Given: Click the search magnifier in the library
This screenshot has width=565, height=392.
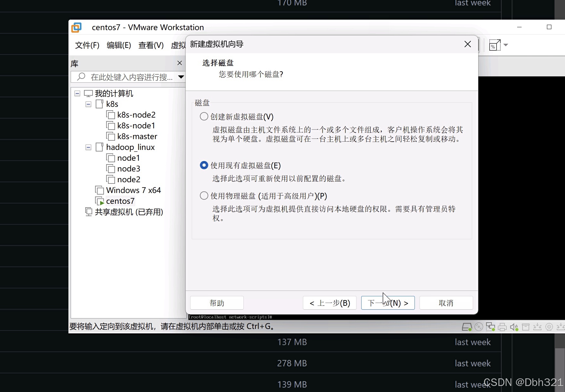Looking at the screenshot, I should pos(81,76).
